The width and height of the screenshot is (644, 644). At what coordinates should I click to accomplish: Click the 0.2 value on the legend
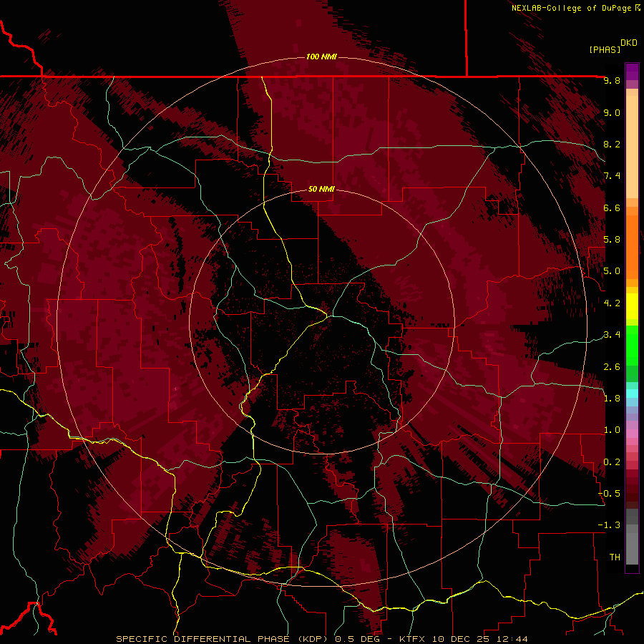[612, 462]
